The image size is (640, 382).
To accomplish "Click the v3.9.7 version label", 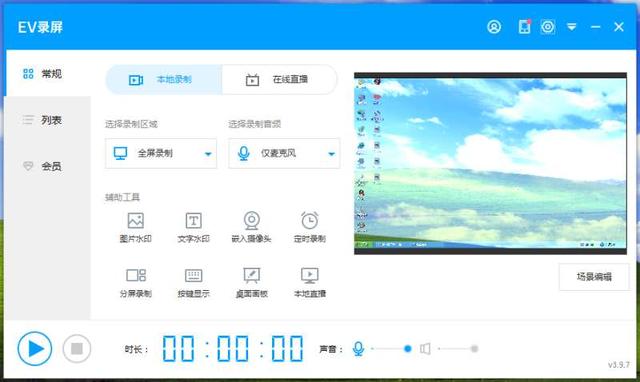I will click(619, 364).
